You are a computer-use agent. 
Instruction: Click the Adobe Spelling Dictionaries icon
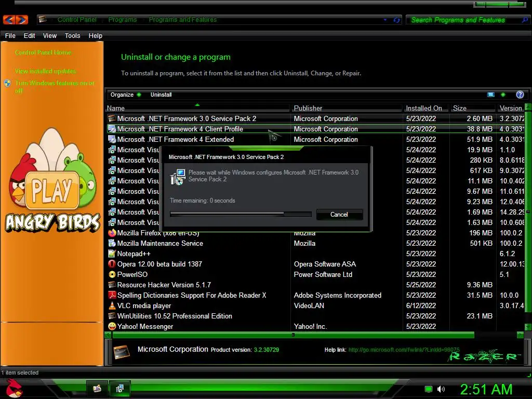click(x=112, y=295)
